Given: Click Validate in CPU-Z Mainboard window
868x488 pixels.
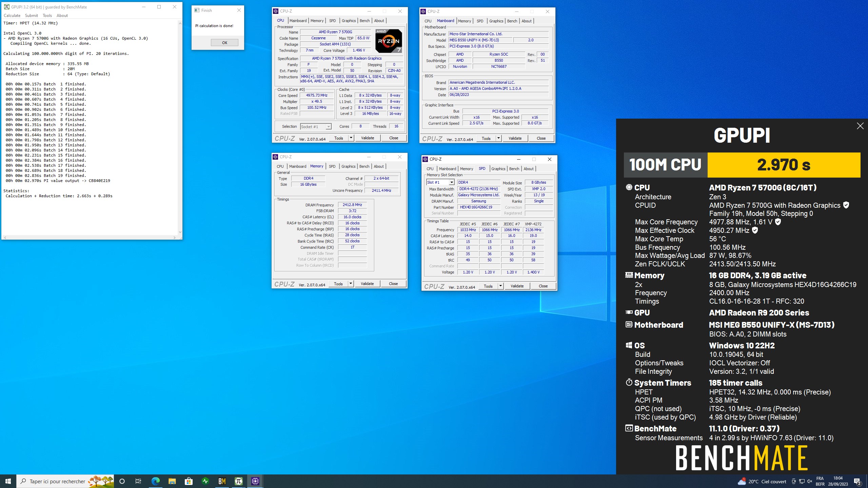Looking at the screenshot, I should pos(515,138).
